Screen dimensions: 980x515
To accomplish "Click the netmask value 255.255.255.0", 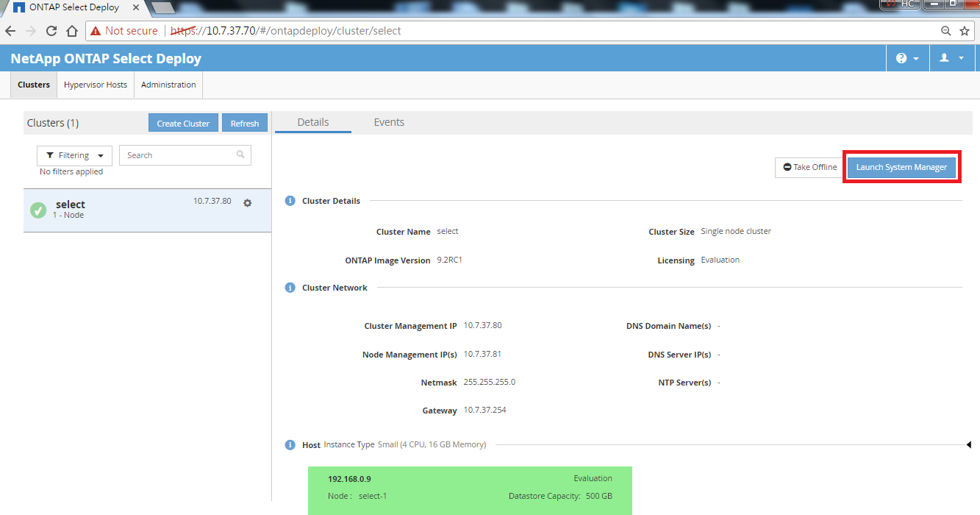I will 490,382.
